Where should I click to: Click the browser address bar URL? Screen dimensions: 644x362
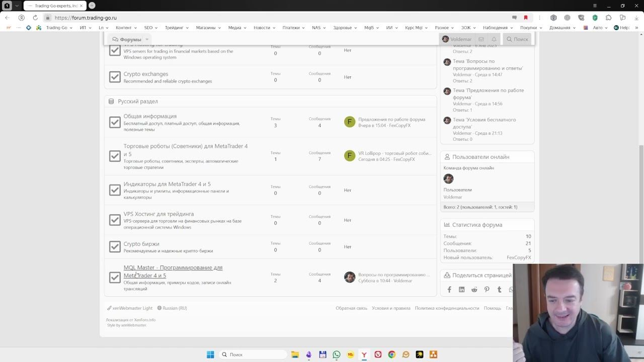[x=86, y=18]
